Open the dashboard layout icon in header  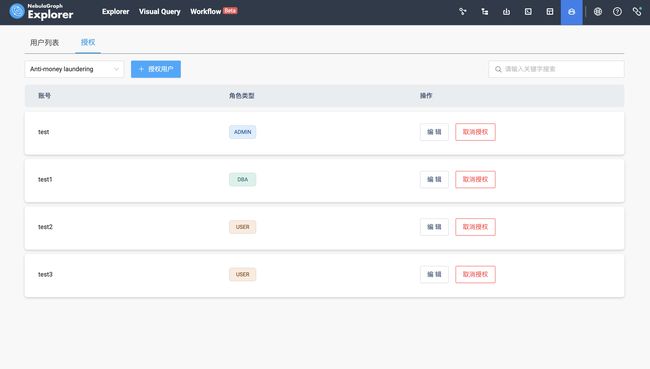[x=550, y=12]
